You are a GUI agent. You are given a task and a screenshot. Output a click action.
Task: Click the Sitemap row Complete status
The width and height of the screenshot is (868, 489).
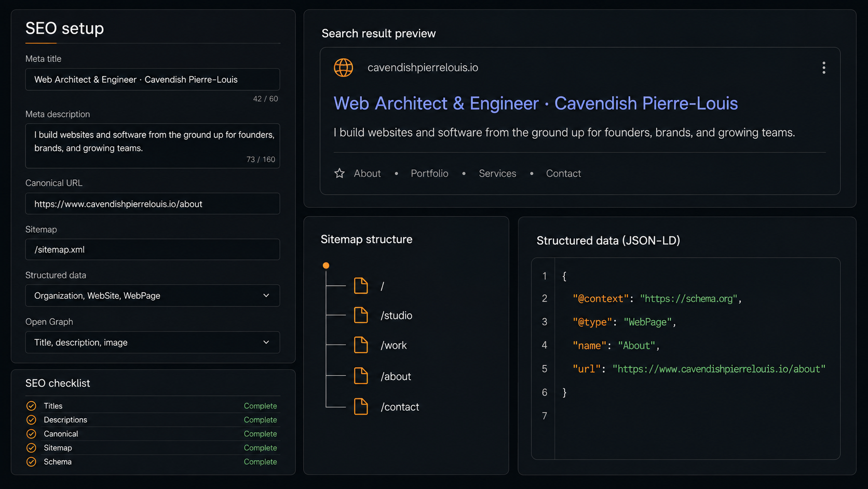coord(260,448)
